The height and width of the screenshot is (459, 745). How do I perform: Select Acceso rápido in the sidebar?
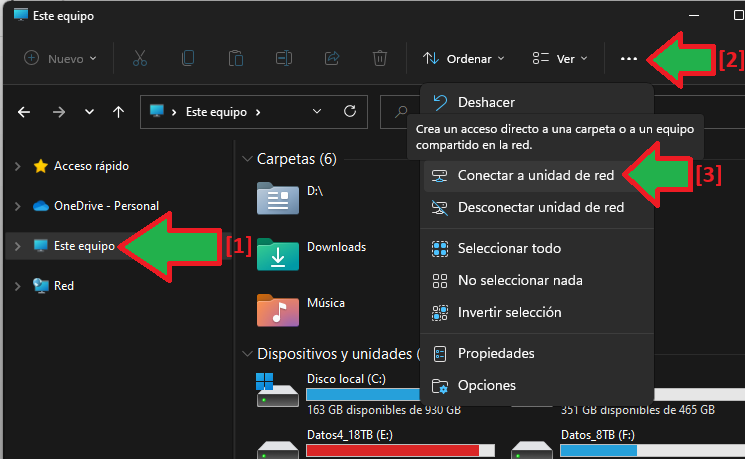click(91, 166)
